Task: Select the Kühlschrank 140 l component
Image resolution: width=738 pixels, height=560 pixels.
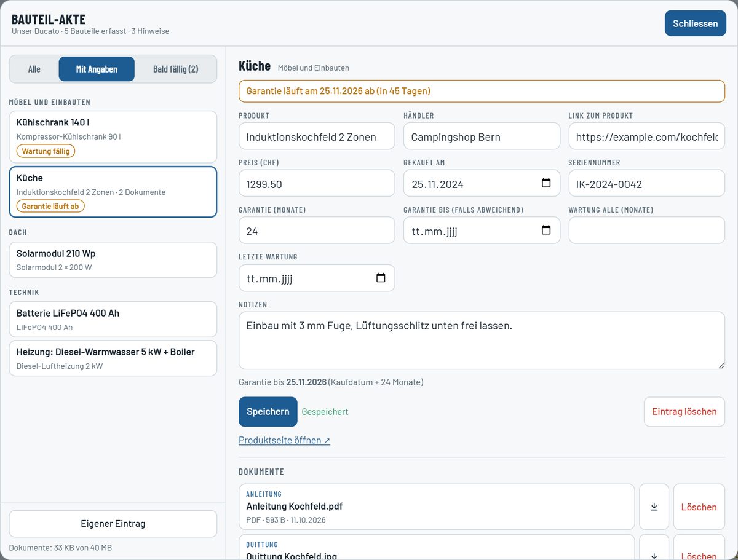Action: click(x=113, y=136)
